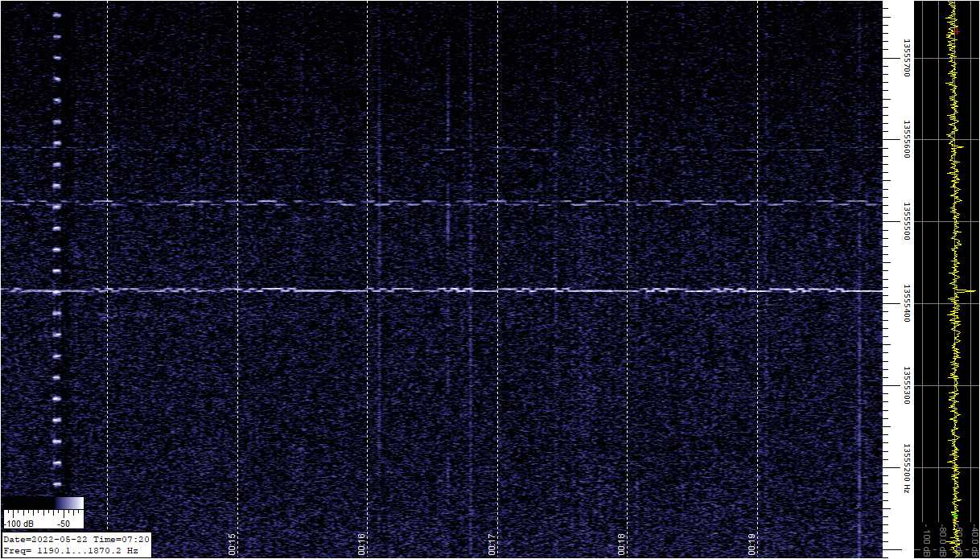Screen dimensions: 980x559
Task: Select the 00:16 time marker label
Action: (362, 545)
